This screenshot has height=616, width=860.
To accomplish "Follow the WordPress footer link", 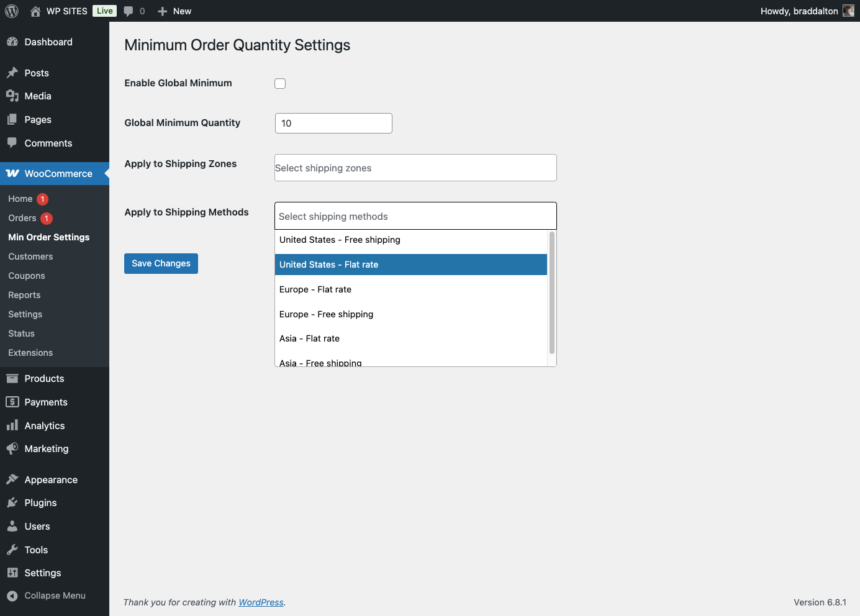I will point(261,602).
